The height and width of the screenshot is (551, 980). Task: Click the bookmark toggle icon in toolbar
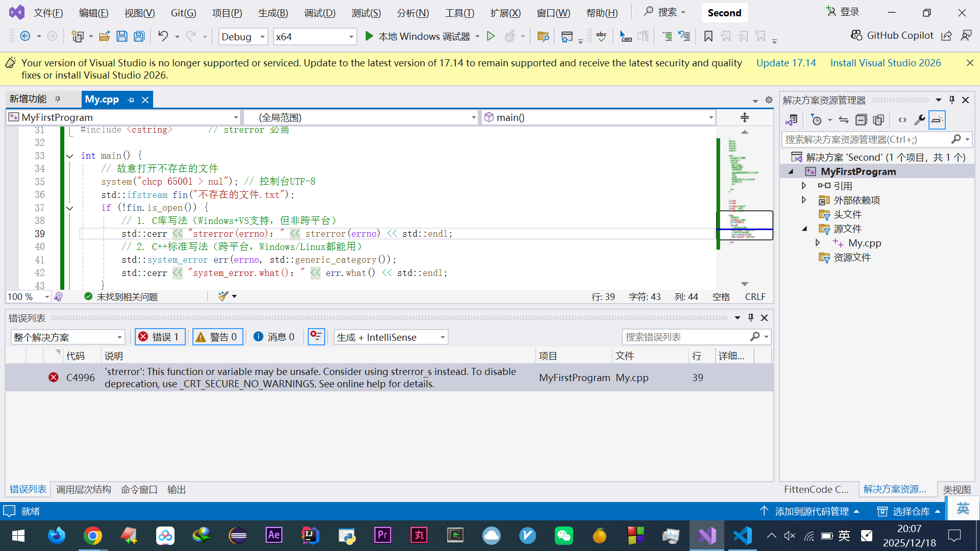coord(708,36)
